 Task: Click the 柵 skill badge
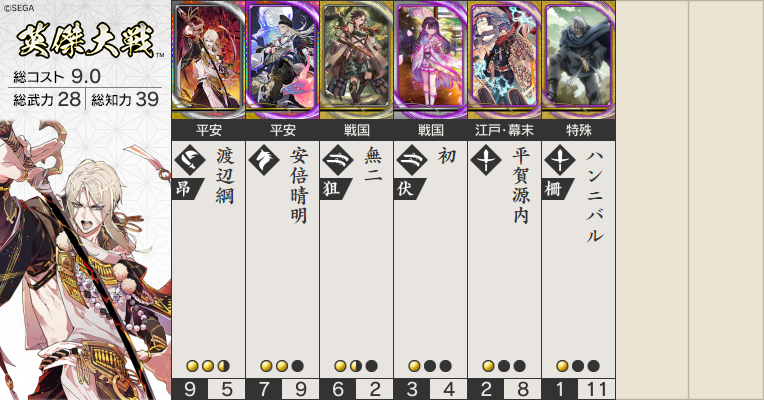point(558,189)
